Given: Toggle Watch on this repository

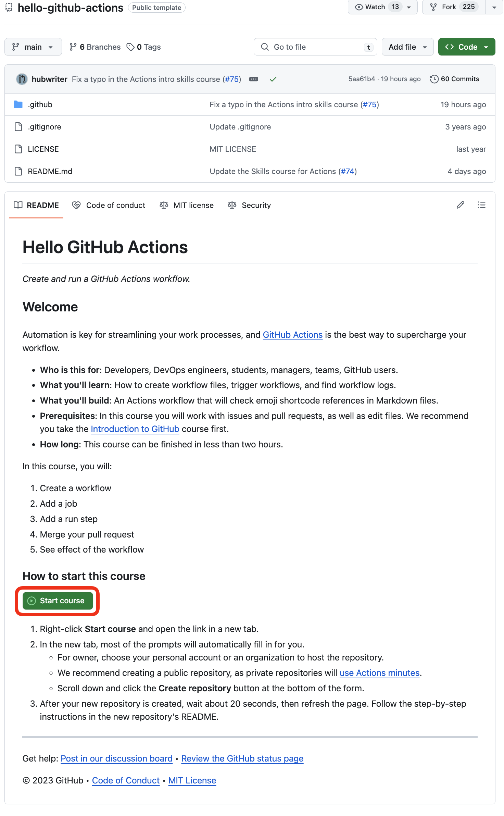Looking at the screenshot, I should tap(371, 7).
